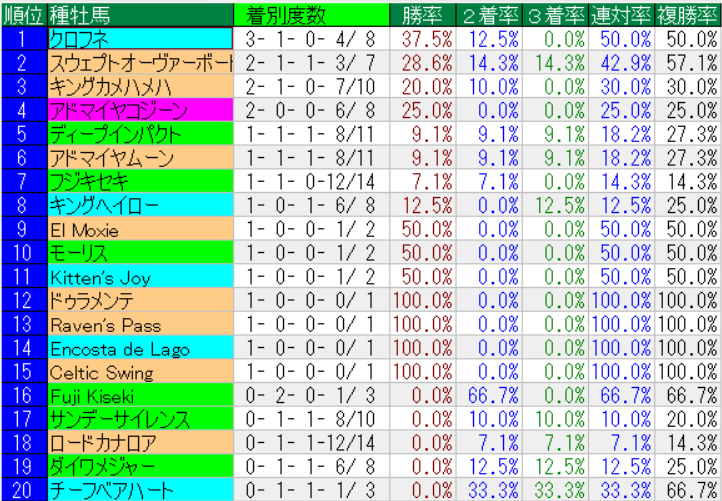Click アドマイヤコジーン's 25.0% win rate

(423, 110)
